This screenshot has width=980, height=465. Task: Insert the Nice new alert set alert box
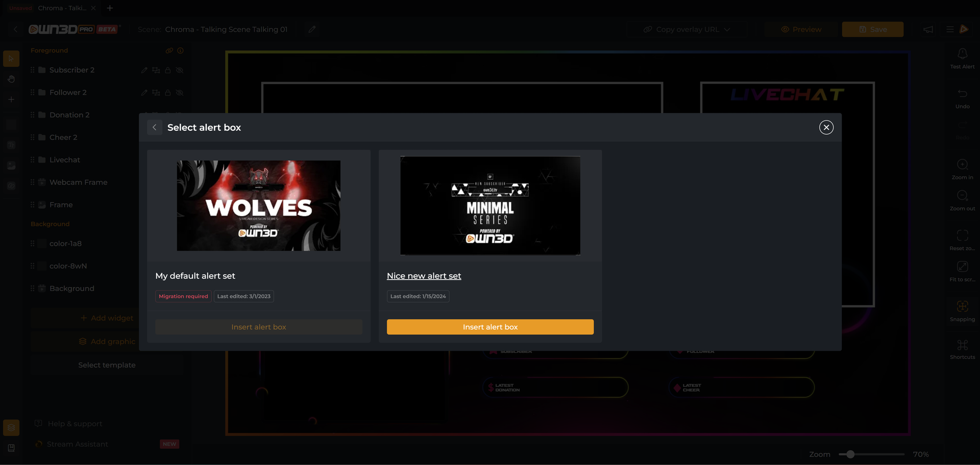click(x=490, y=327)
